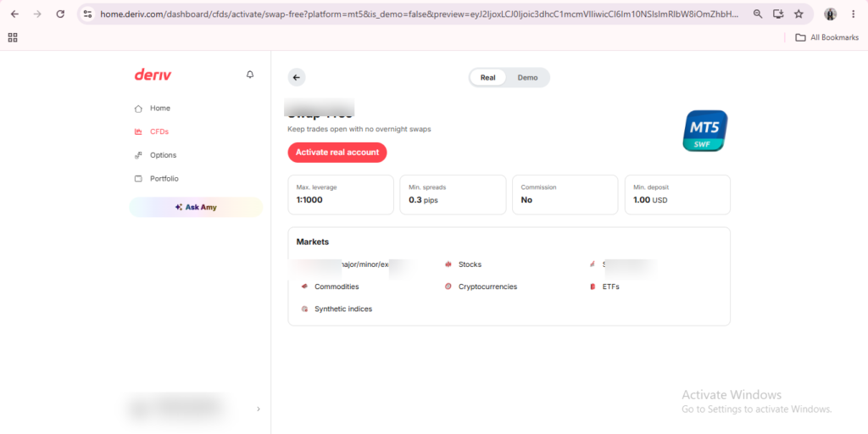Click Activate real account button
Viewport: 868px width, 434px height.
(x=337, y=153)
